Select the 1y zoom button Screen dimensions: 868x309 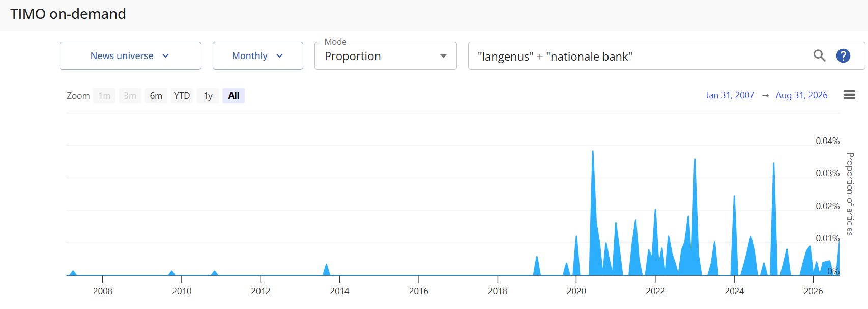(x=208, y=96)
